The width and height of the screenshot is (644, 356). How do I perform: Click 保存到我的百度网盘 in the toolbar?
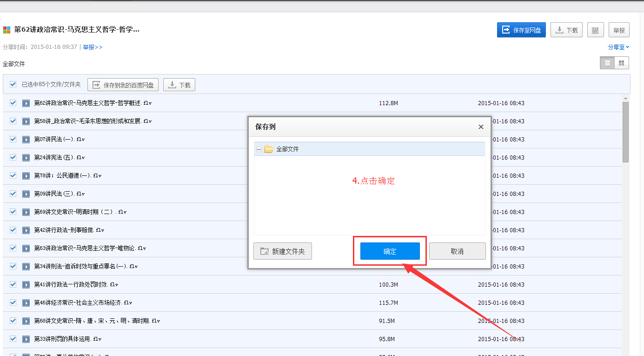coord(123,85)
